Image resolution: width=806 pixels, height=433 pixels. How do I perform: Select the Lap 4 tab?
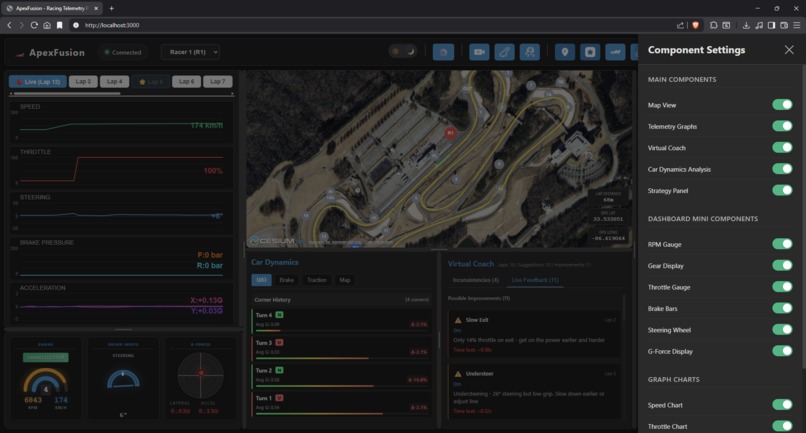115,81
